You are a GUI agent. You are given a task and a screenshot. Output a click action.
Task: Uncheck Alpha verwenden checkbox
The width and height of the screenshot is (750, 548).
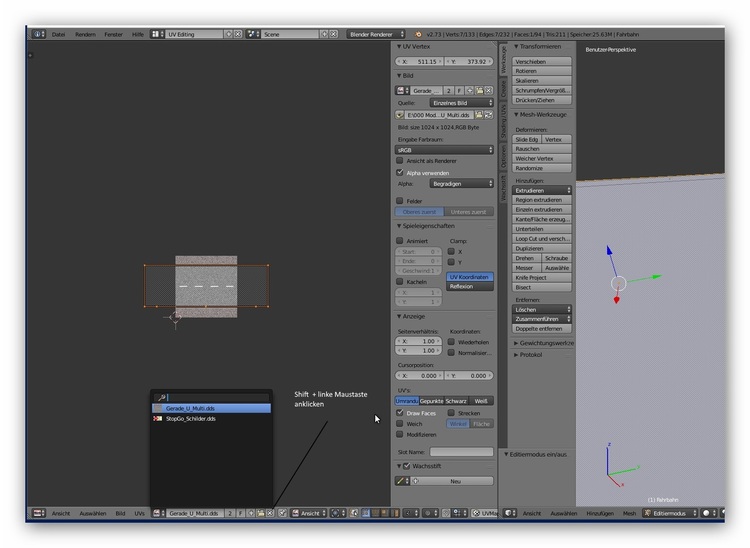pyautogui.click(x=400, y=172)
